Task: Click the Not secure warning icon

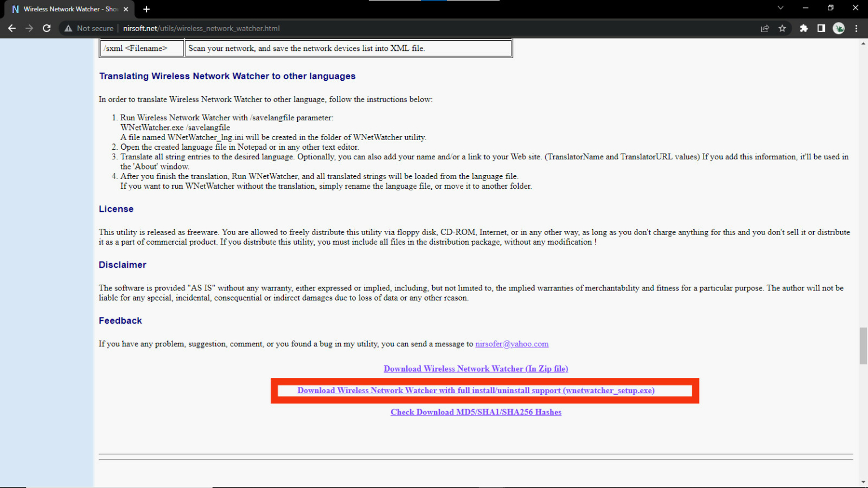Action: tap(68, 28)
